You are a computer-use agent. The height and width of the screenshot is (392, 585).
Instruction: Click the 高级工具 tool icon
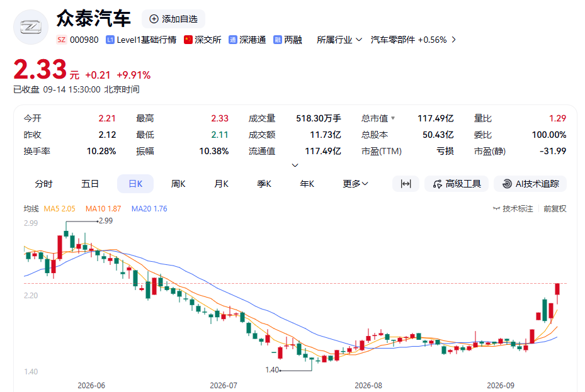[437, 184]
